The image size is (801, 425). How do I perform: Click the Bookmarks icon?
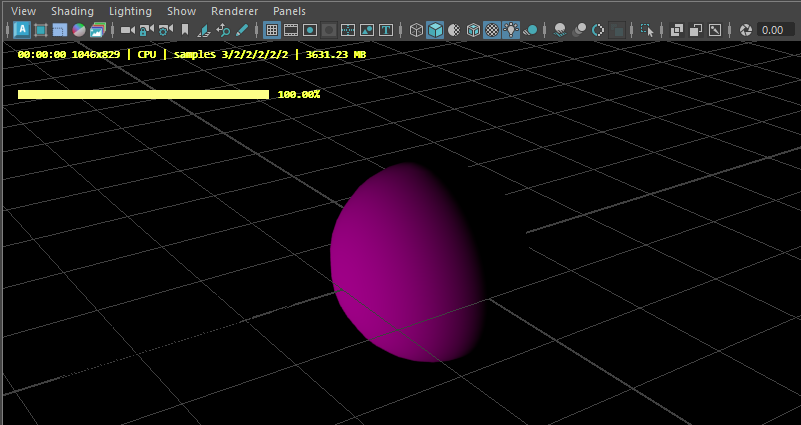[185, 30]
